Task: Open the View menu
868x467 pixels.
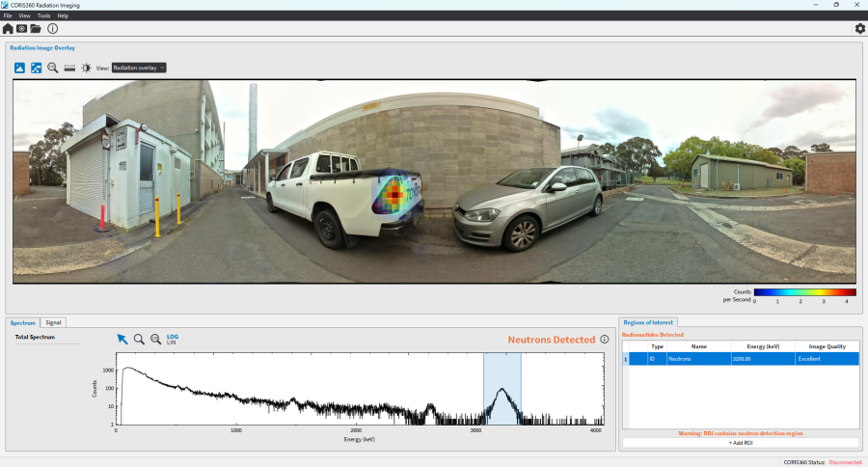Action: tap(24, 15)
